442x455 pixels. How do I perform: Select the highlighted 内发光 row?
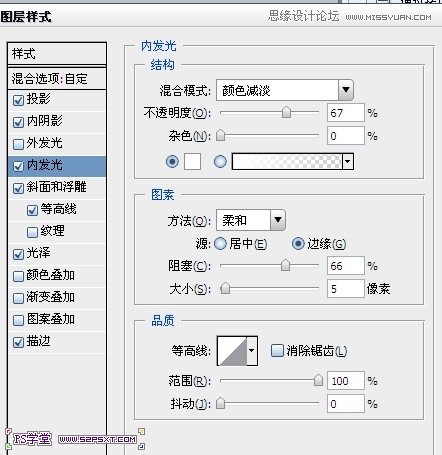click(x=57, y=166)
